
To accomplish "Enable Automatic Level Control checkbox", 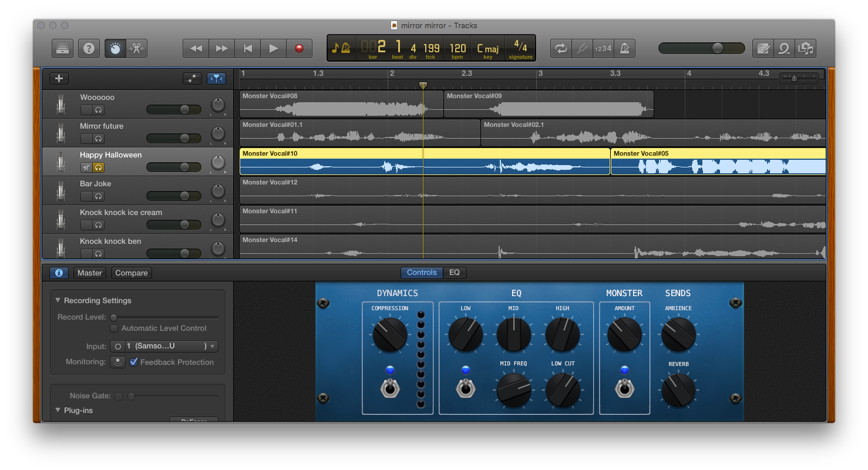I will [114, 328].
